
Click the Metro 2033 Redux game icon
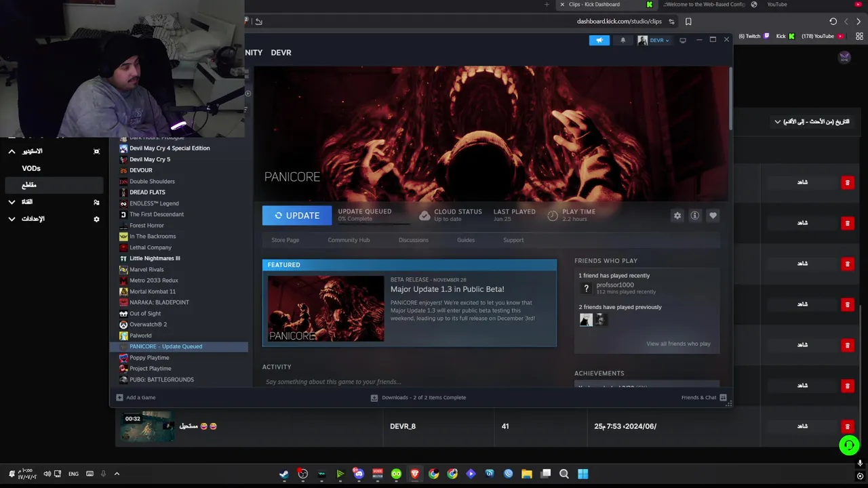coord(123,280)
